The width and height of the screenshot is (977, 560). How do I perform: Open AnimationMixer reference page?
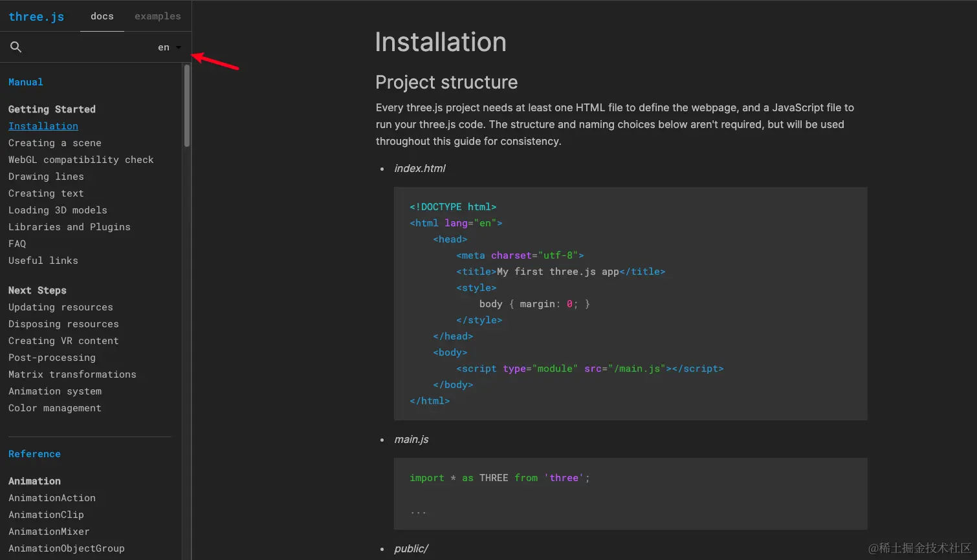pyautogui.click(x=49, y=532)
